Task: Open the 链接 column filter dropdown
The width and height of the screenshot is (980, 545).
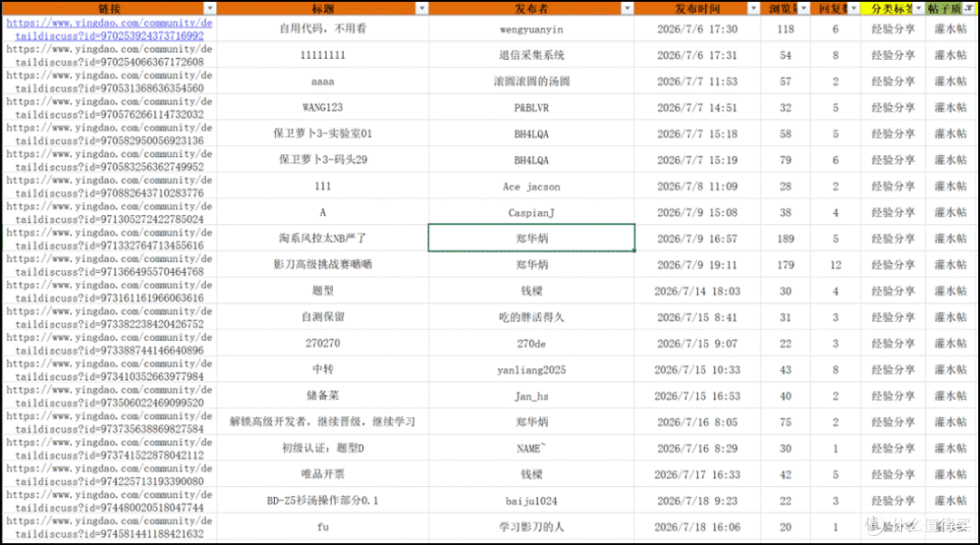Action: pos(210,8)
